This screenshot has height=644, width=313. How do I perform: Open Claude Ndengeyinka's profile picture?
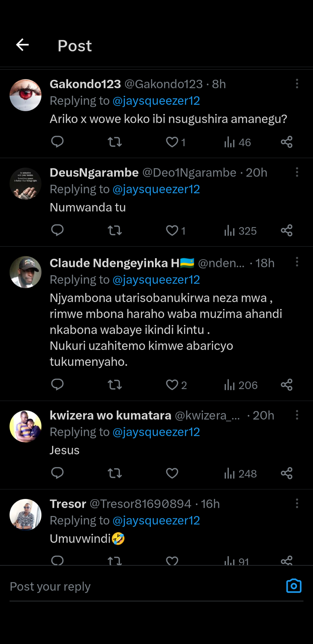(25, 272)
